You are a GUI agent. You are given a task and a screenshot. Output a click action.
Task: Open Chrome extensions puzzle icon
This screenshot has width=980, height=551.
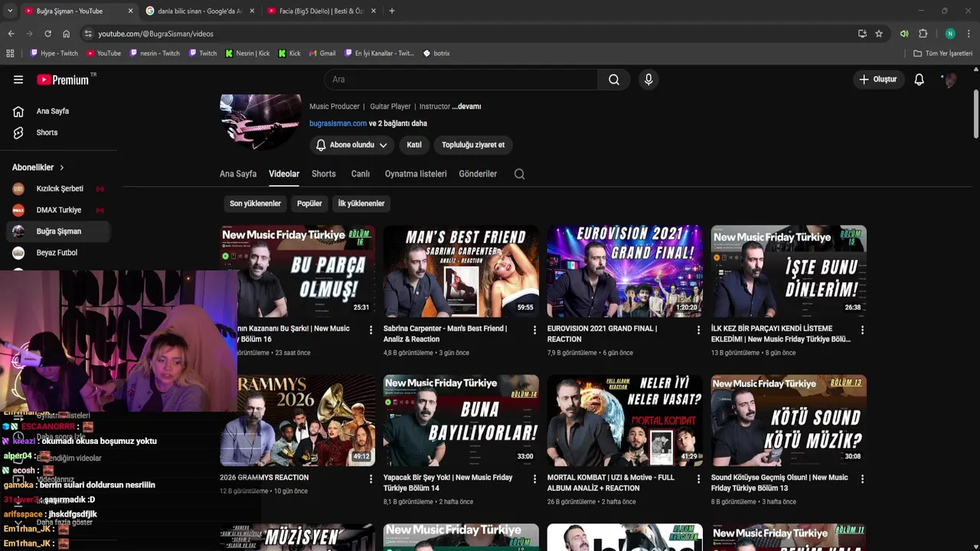(923, 34)
